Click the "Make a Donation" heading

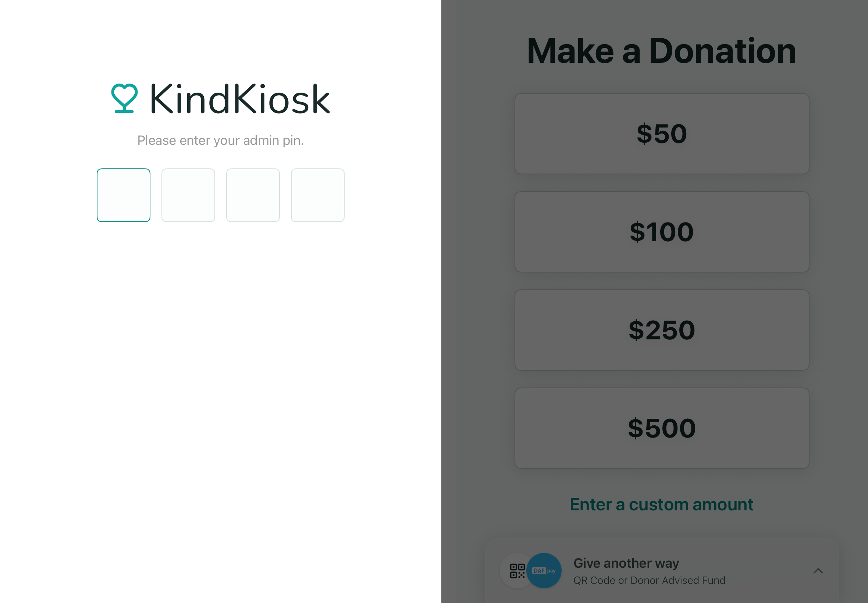click(x=661, y=51)
